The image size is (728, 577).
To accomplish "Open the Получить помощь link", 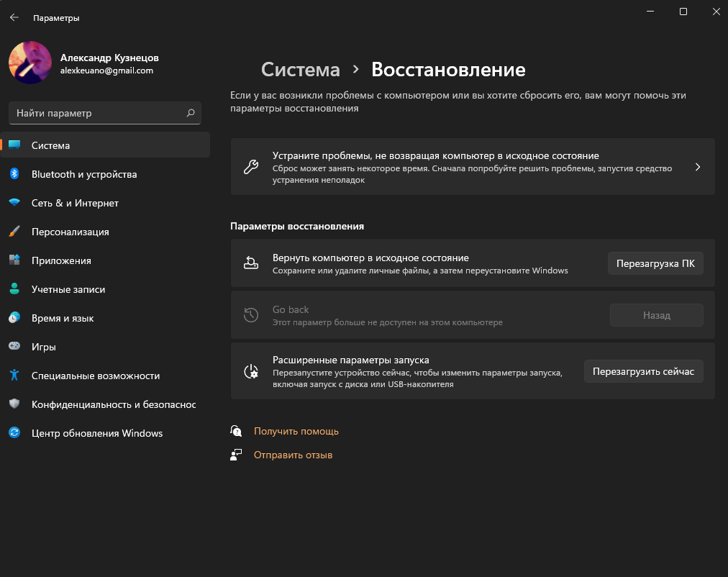I will pos(296,432).
